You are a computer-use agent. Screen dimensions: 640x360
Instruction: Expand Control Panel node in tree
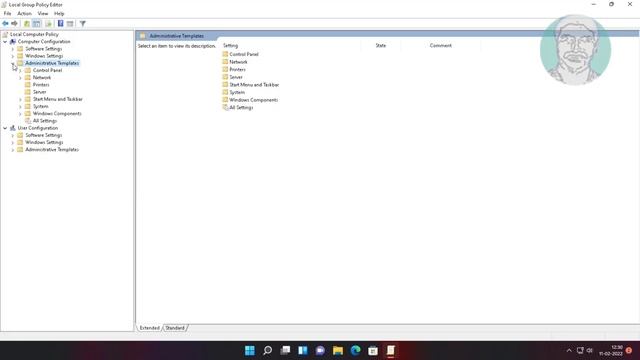click(x=20, y=71)
